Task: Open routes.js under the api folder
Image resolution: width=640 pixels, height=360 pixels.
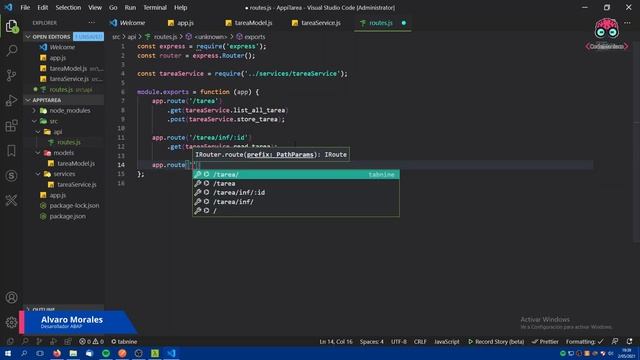Action: point(69,142)
